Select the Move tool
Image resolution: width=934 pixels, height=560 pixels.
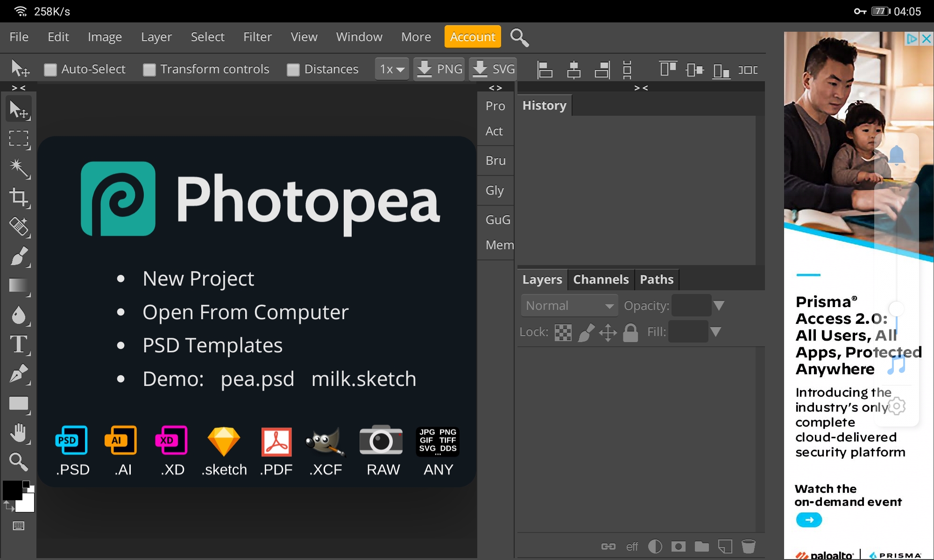(x=20, y=108)
